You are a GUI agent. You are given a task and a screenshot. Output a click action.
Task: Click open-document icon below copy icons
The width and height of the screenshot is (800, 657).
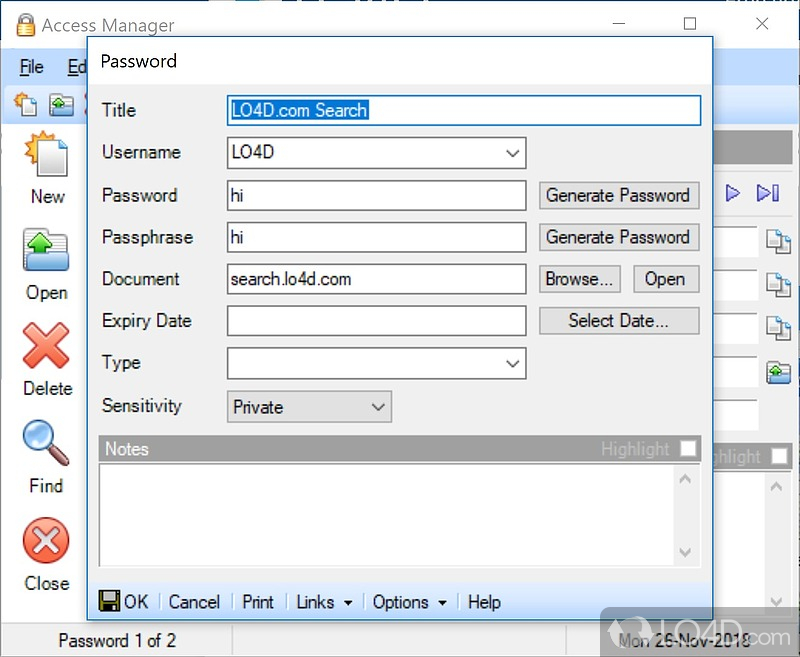tap(779, 373)
